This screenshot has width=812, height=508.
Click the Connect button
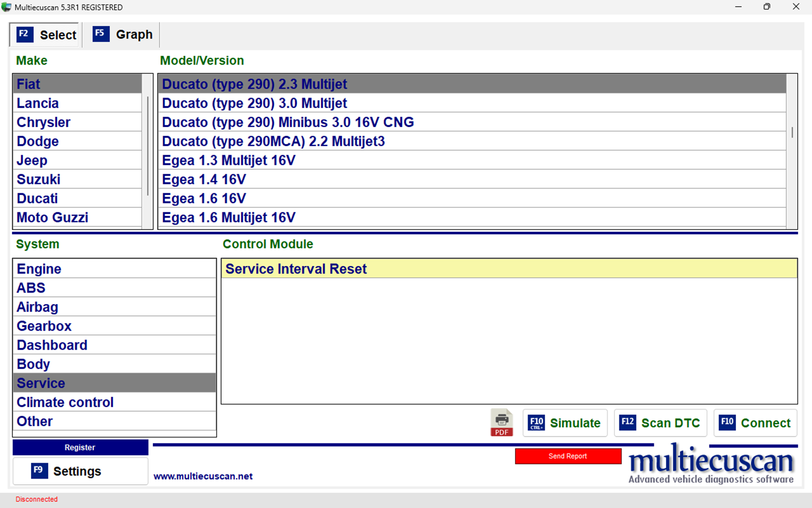pos(755,423)
